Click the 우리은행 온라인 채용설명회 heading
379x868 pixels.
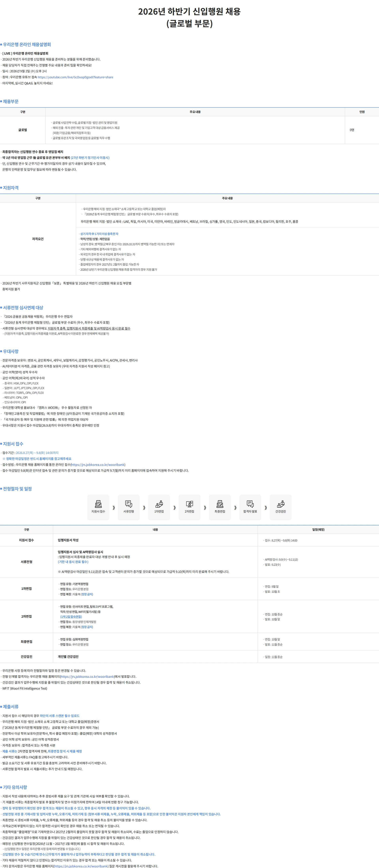(27, 45)
